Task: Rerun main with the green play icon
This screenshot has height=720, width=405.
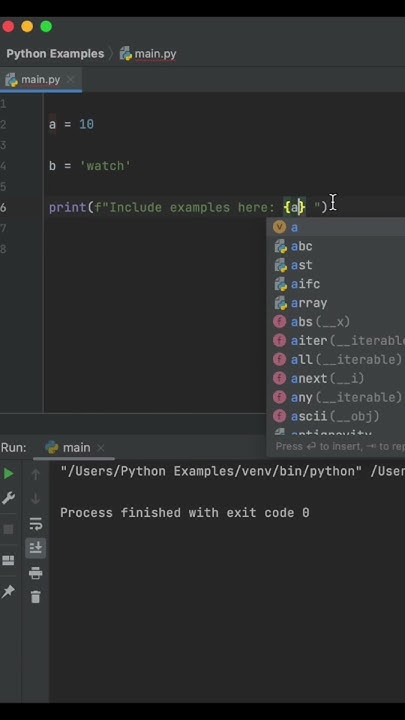Action: click(x=8, y=473)
